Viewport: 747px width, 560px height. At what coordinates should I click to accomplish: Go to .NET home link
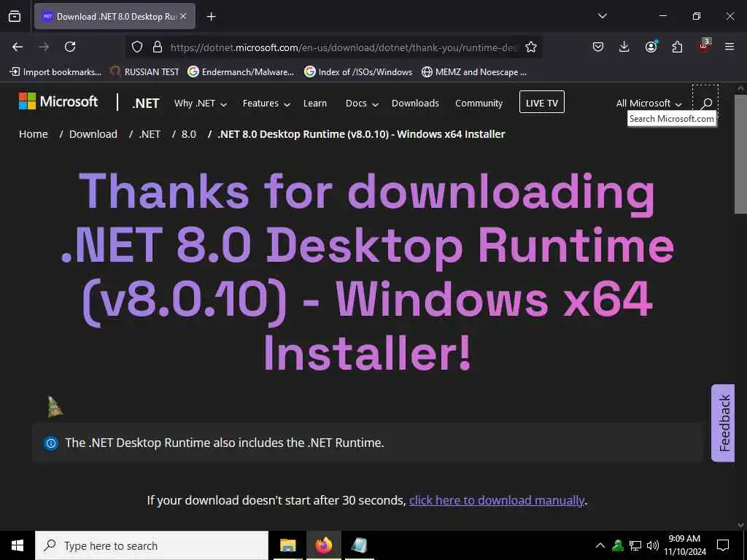(x=146, y=104)
